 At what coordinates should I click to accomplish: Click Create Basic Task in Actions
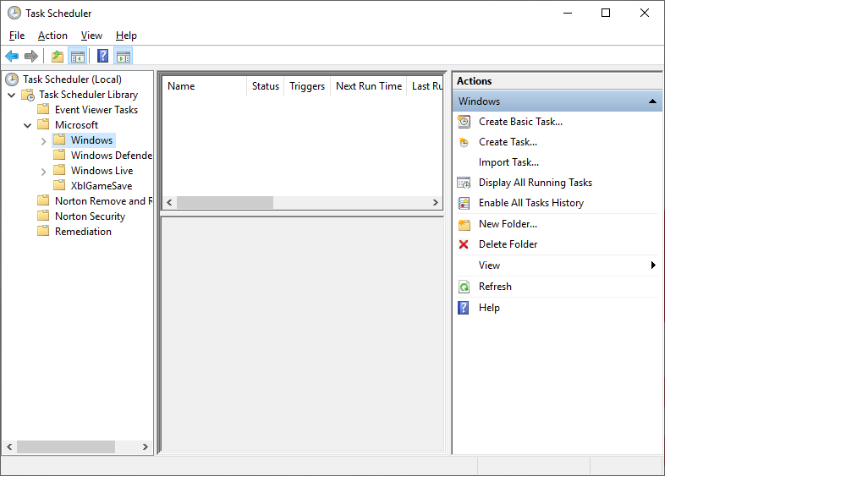pos(520,122)
